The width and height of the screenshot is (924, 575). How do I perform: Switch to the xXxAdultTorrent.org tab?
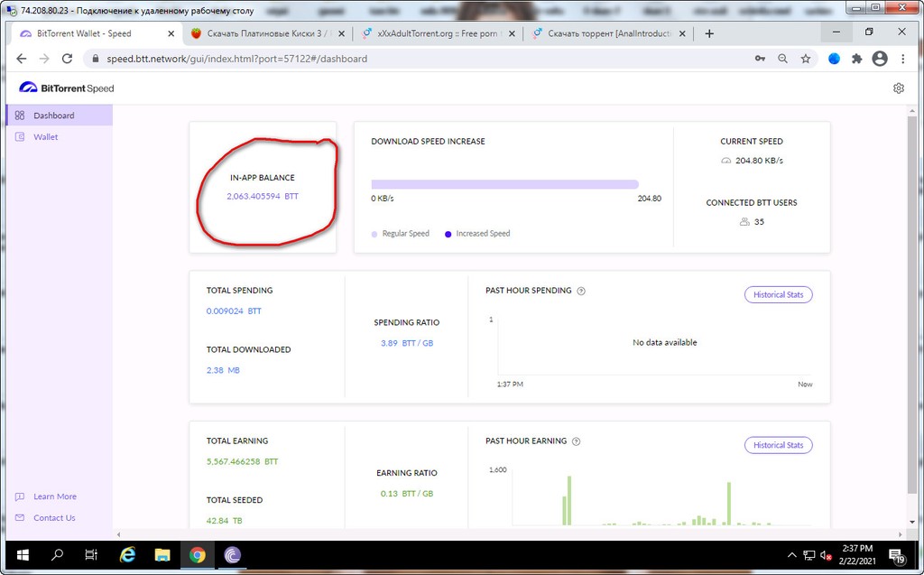[x=437, y=33]
